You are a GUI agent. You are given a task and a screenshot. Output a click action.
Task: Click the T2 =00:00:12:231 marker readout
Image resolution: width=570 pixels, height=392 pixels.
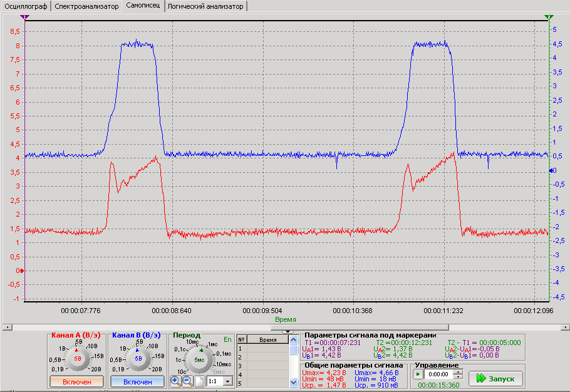coord(404,343)
